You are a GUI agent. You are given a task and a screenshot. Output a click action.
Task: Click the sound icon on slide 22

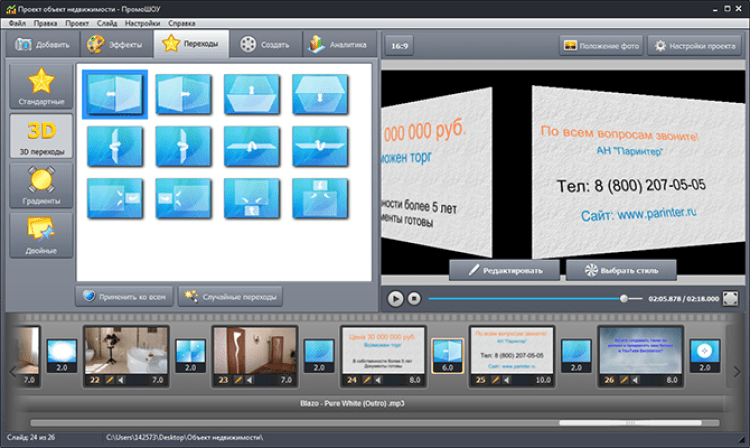[x=121, y=380]
